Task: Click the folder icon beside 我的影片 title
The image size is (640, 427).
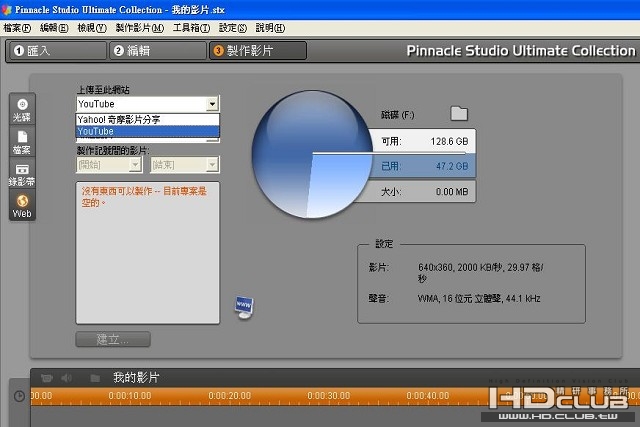Action: [95, 378]
